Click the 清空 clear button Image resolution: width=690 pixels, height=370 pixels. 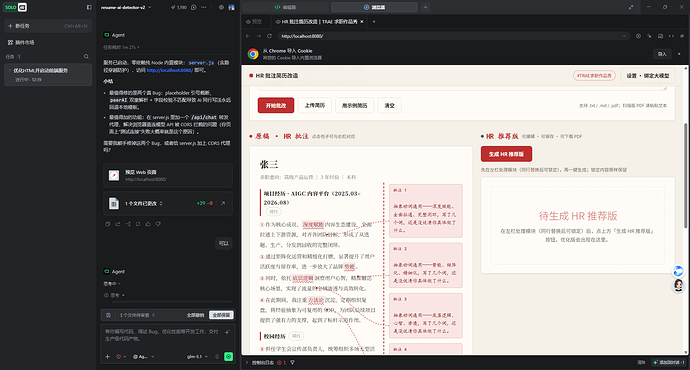389,106
